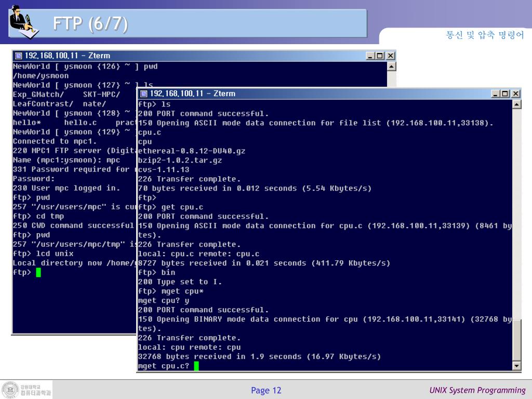
Task: Click the 'ftp> mget cpu*' command line
Action: tap(170, 291)
